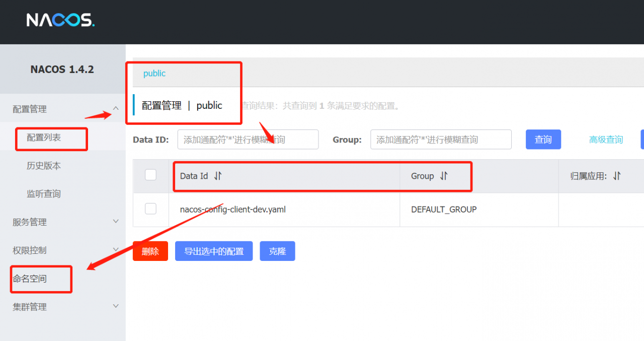
Task: Open 高级查询 advanced search link
Action: coord(606,140)
